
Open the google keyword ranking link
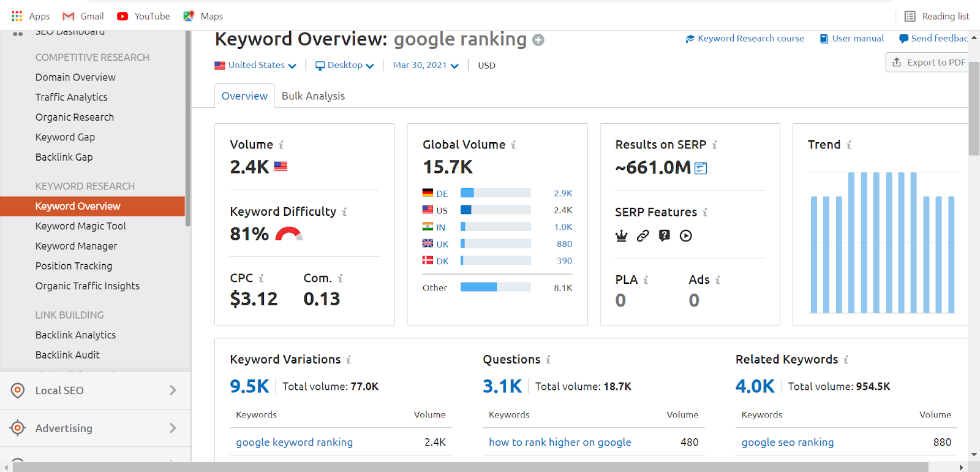(294, 443)
